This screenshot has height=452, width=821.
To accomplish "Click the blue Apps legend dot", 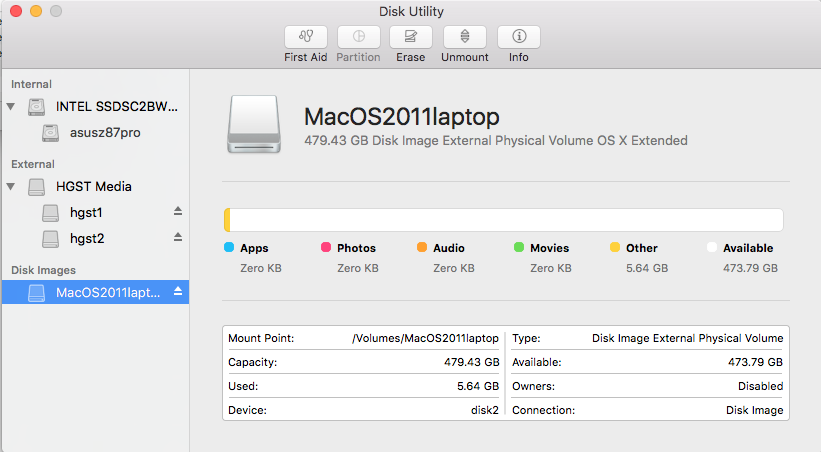I will pos(229,247).
